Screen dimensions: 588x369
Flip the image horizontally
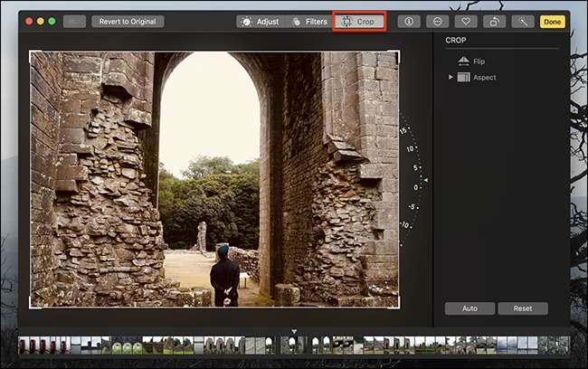tap(464, 61)
